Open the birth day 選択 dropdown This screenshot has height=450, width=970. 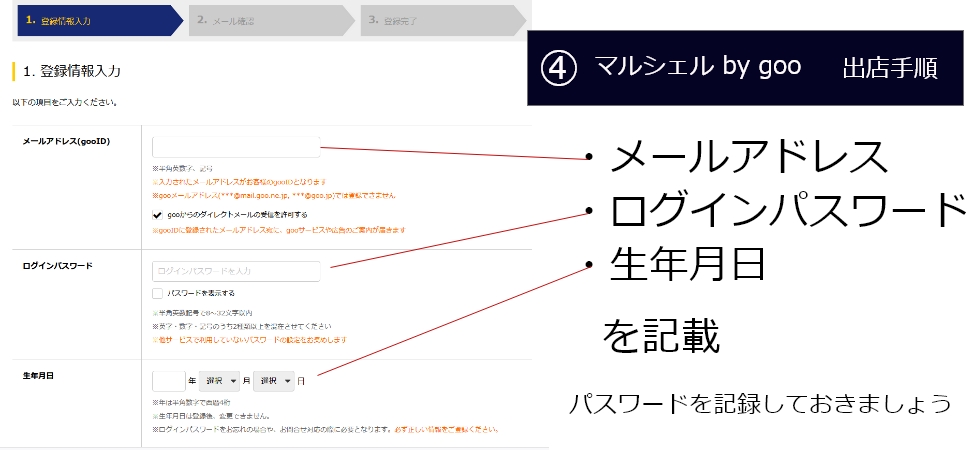(273, 381)
